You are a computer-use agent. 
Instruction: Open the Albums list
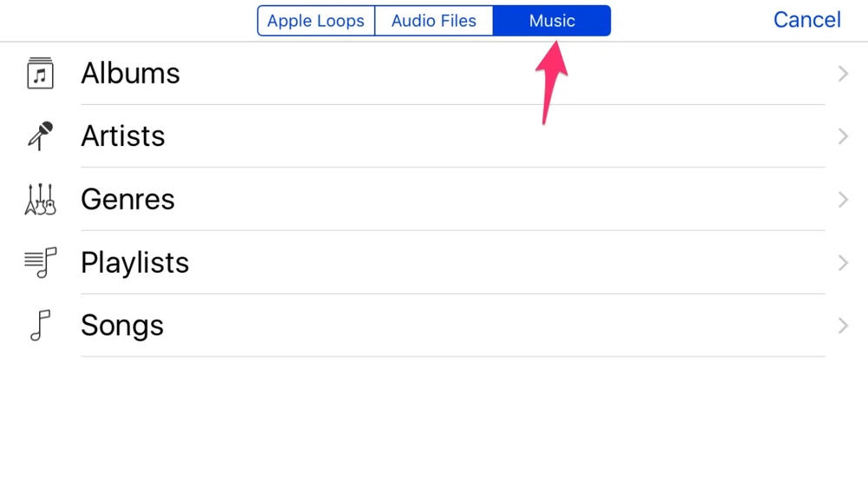click(130, 74)
